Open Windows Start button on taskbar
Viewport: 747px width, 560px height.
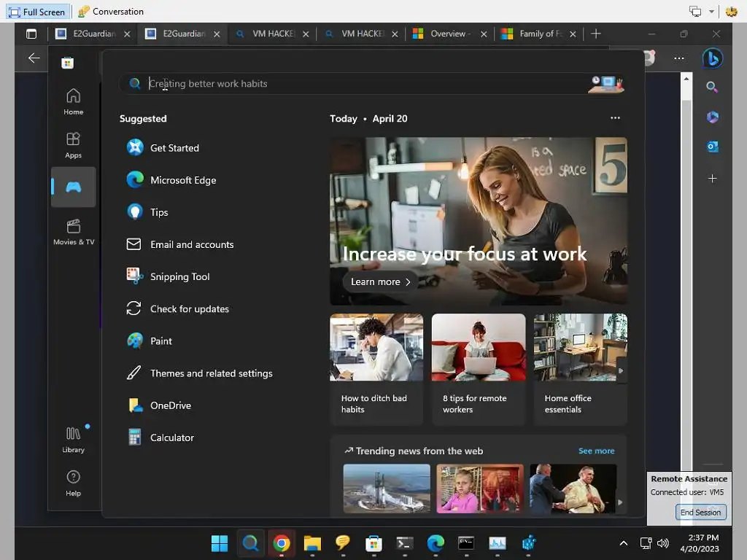tap(220, 542)
